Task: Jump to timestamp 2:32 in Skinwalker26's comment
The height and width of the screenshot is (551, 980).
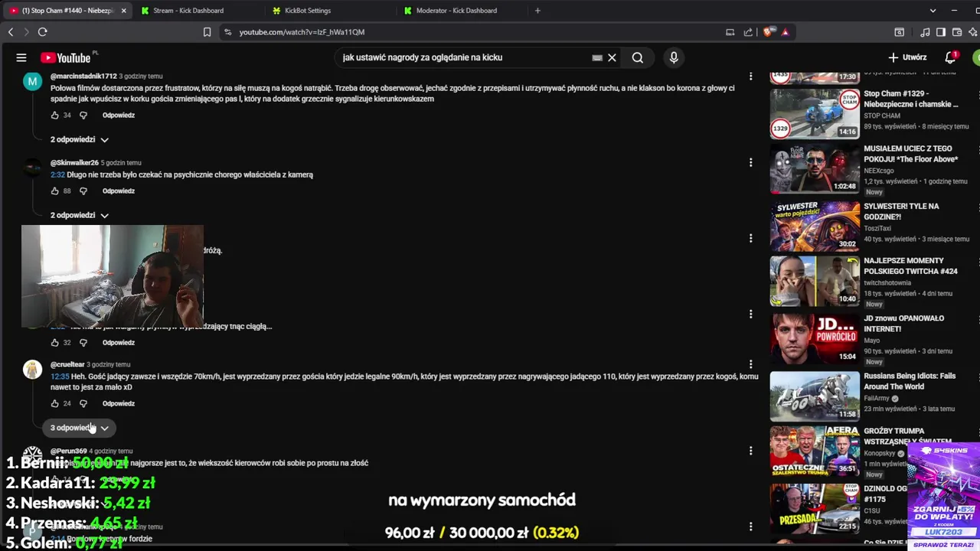Action: (57, 174)
